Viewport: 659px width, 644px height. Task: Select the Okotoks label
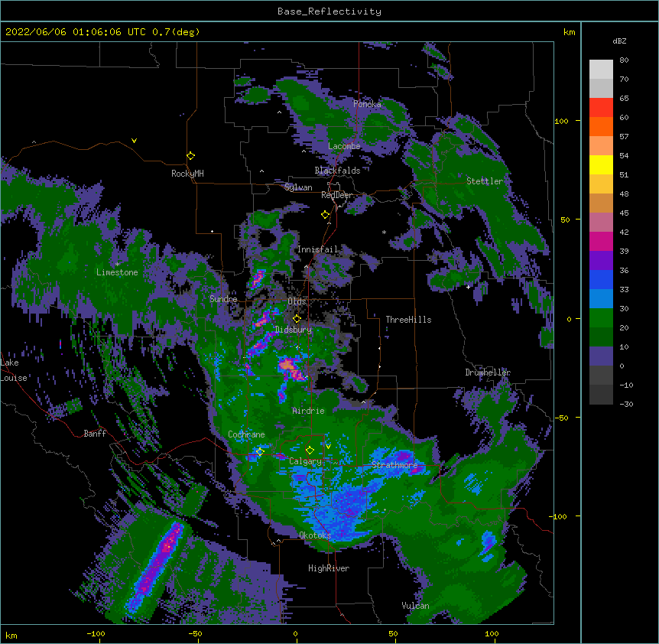coord(315,535)
